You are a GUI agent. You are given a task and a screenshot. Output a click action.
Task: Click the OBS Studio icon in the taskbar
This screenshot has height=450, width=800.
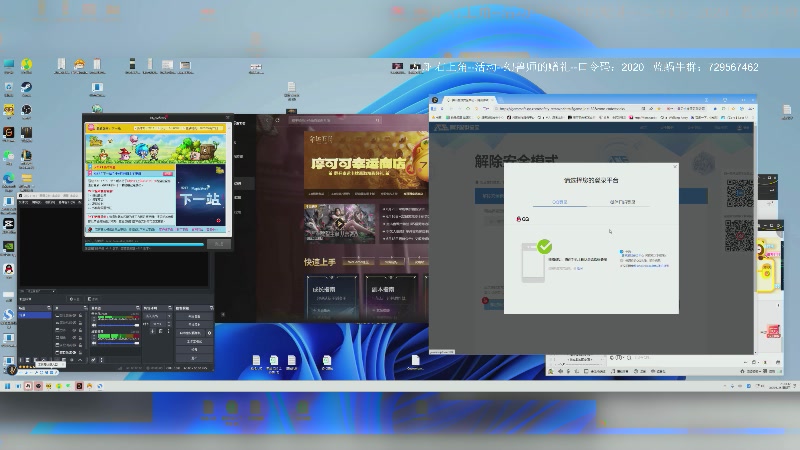point(38,386)
